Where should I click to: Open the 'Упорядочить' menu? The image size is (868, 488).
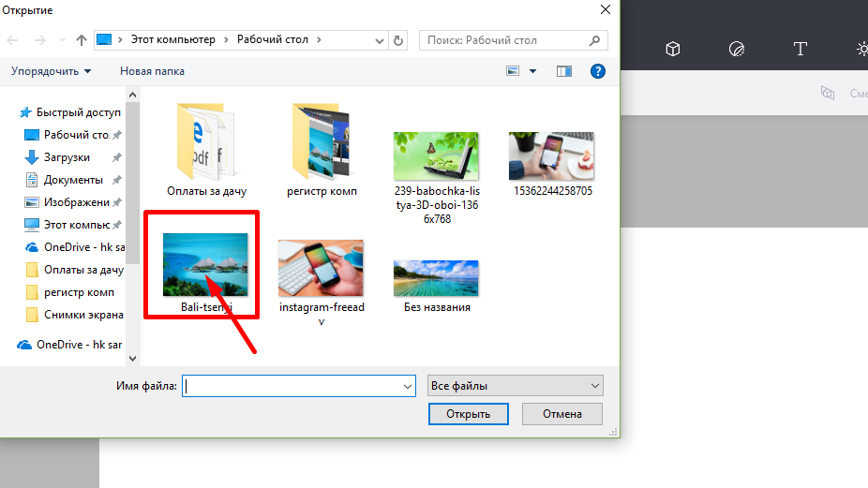pyautogui.click(x=51, y=71)
